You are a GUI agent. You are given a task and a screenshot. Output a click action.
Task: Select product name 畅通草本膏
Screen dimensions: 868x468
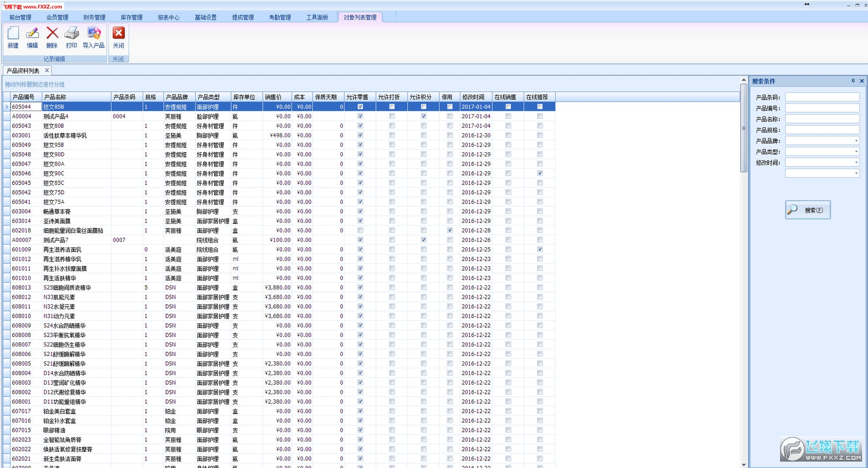pos(57,211)
